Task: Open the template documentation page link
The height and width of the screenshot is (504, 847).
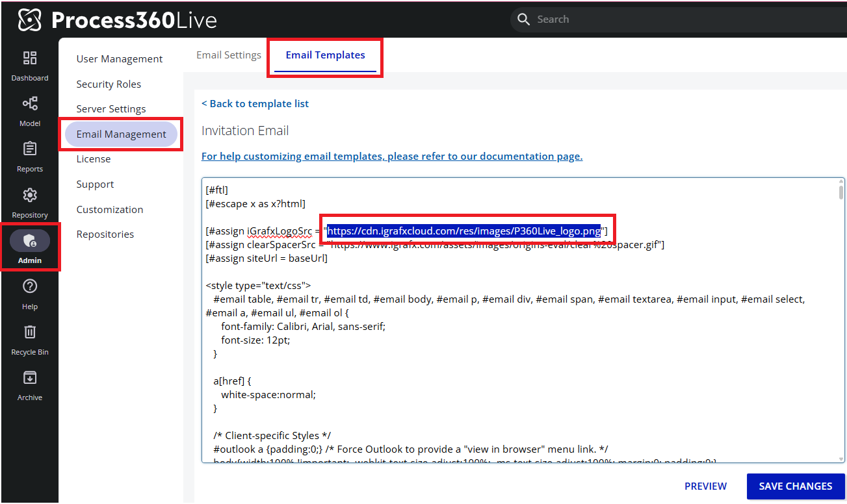Action: tap(391, 157)
